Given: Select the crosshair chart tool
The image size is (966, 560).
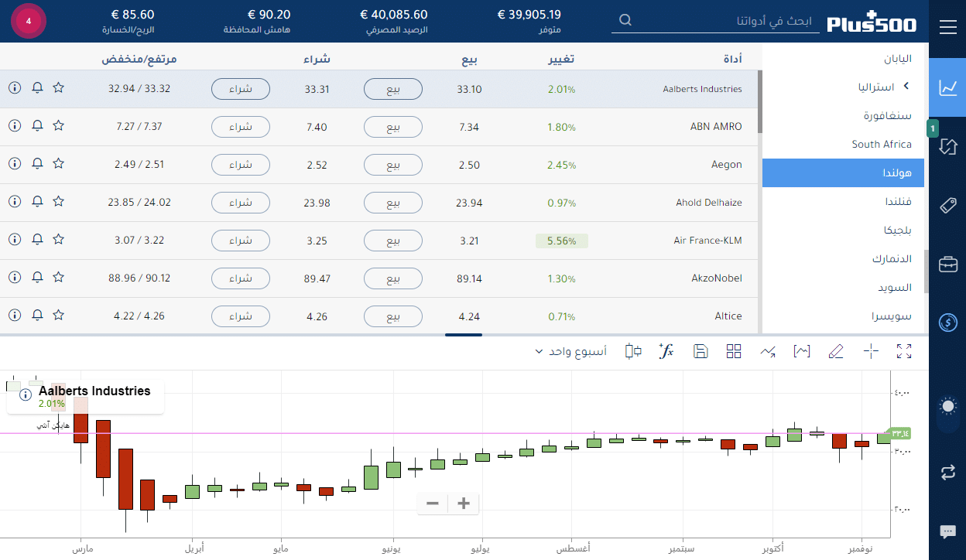Looking at the screenshot, I should click(871, 351).
